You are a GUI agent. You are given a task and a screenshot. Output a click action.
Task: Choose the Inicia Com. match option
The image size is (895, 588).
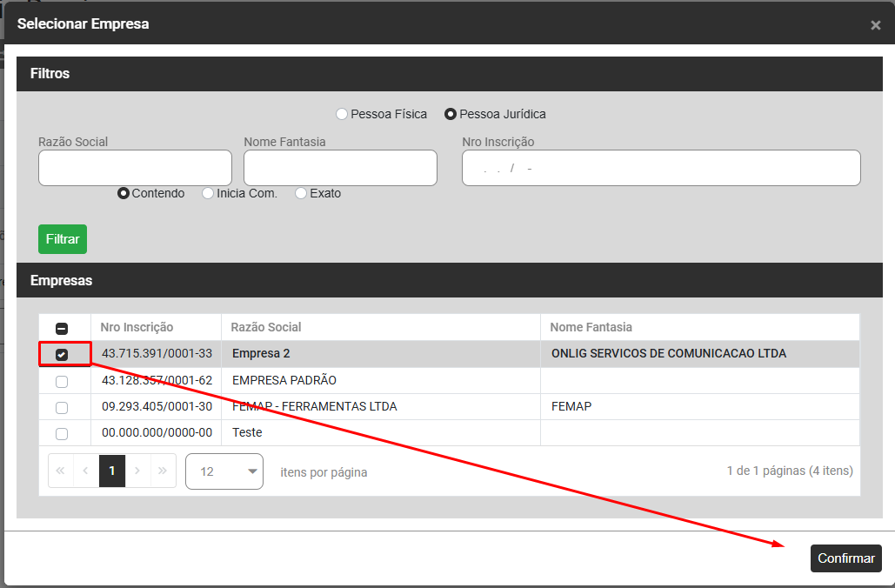click(208, 193)
